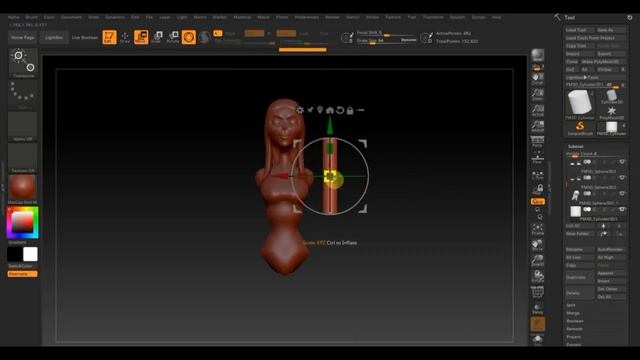Open the Brush menu

click(31, 17)
